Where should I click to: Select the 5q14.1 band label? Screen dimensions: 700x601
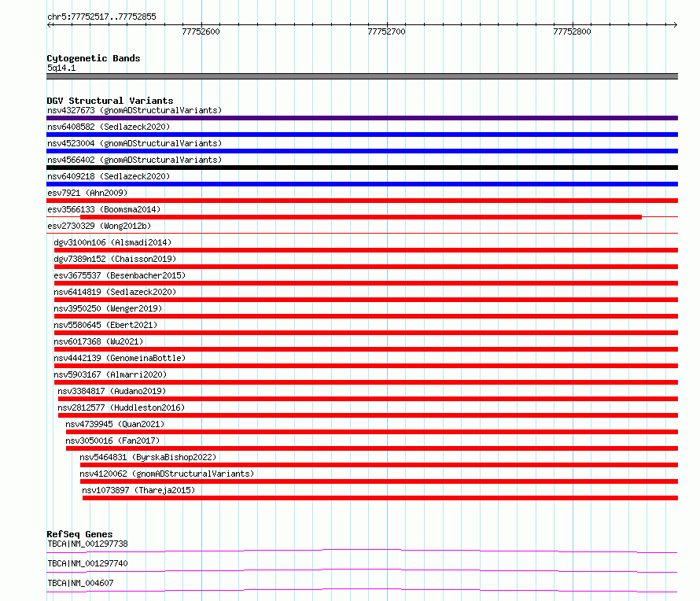coord(61,68)
